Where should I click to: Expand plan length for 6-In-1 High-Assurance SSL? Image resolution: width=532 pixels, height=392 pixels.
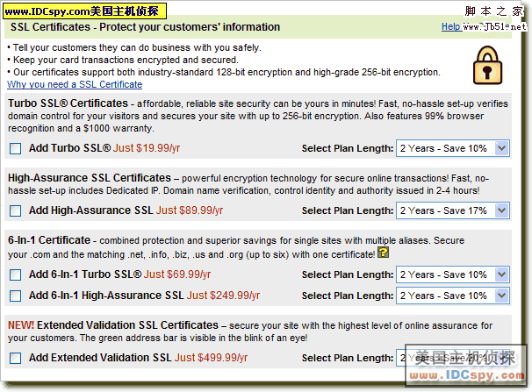[x=452, y=296]
